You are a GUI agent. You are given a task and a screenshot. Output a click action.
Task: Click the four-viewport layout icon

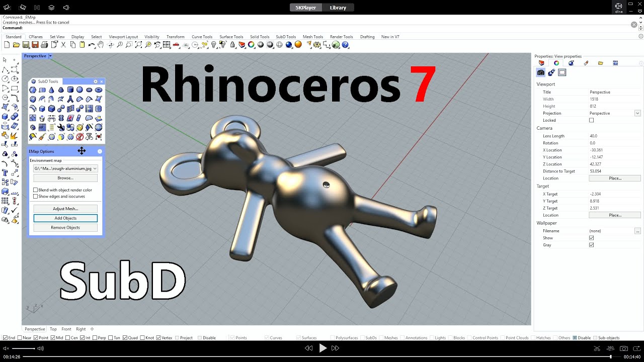(x=166, y=45)
